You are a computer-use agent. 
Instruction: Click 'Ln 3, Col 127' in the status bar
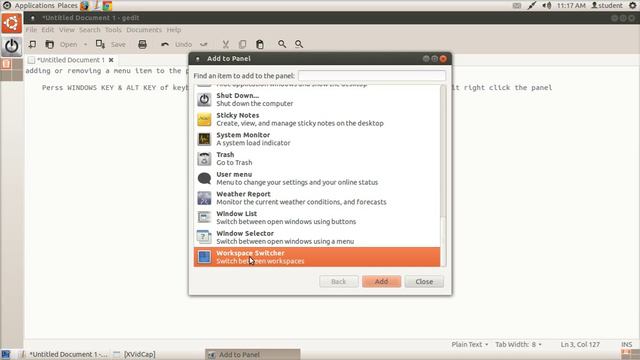tap(580, 344)
